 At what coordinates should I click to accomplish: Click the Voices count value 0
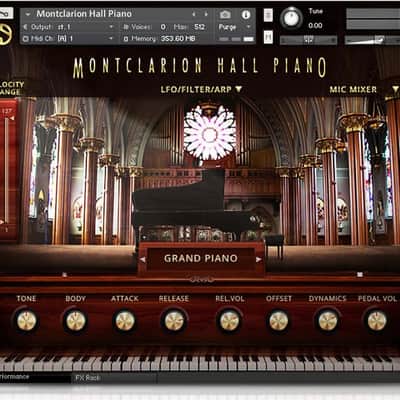[163, 27]
